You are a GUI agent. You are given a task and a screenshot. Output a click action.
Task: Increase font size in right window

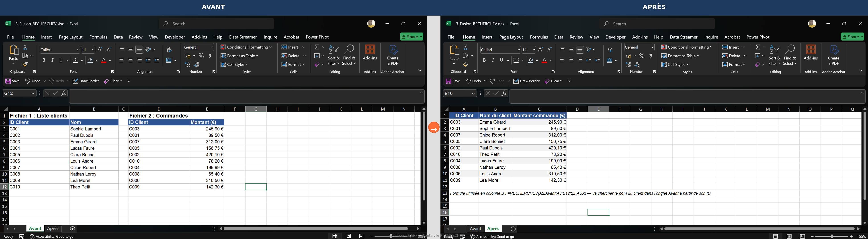[x=540, y=49]
